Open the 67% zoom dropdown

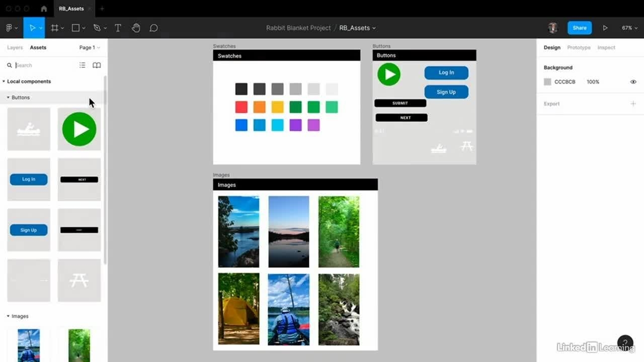coord(629,28)
